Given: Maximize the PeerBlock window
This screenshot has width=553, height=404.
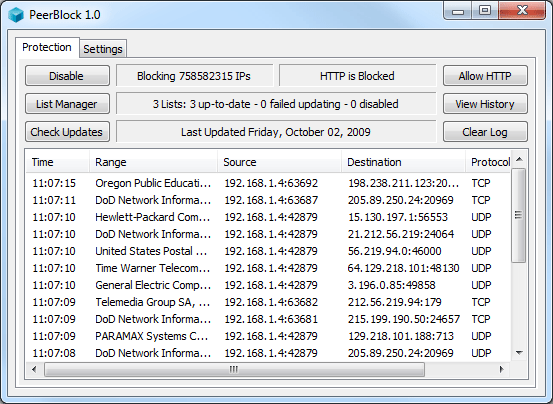Looking at the screenshot, I should click(485, 11).
